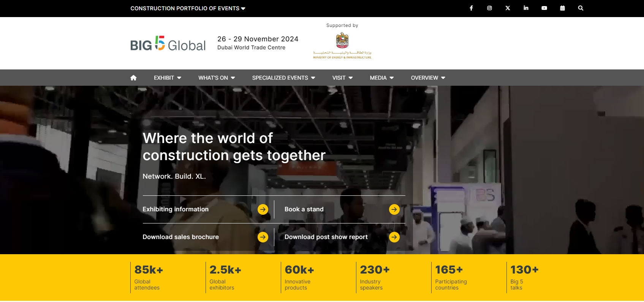Expand the Media menu
This screenshot has width=644, height=302.
point(382,78)
